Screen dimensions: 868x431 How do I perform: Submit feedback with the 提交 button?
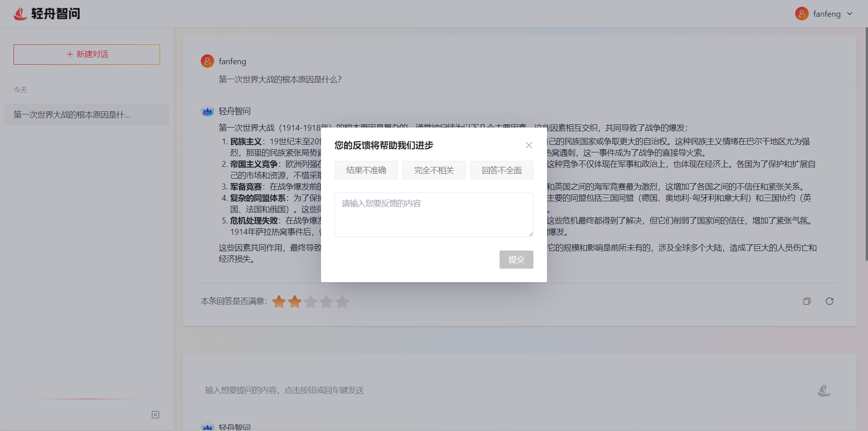(x=516, y=260)
